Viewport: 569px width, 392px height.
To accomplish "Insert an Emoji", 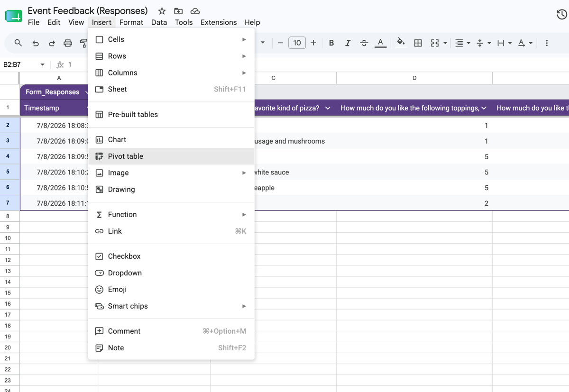I will [171, 289].
